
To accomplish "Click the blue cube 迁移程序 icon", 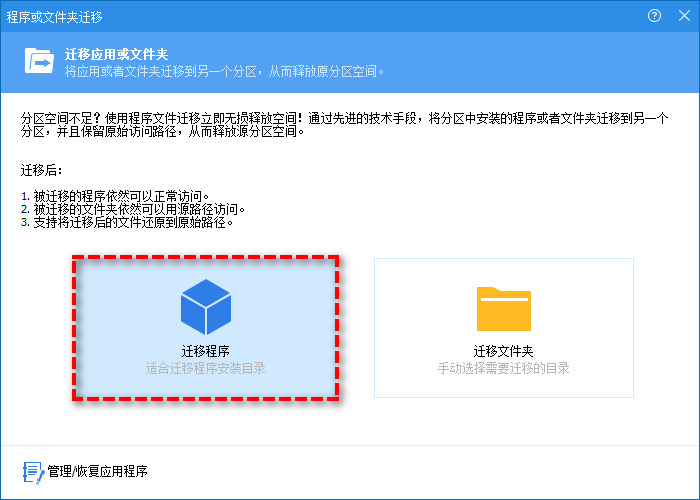I will pos(205,307).
